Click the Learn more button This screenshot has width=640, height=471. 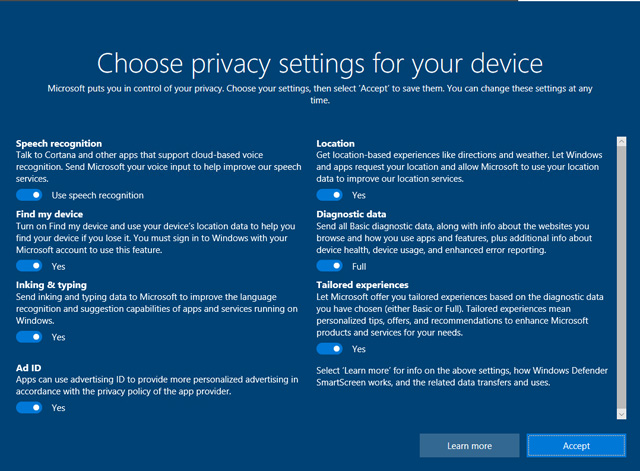click(469, 446)
